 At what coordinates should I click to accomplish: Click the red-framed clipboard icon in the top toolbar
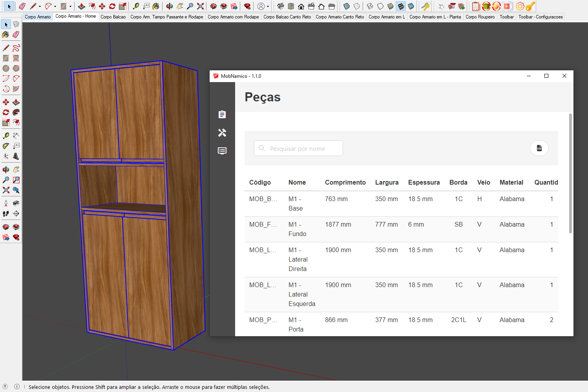(x=476, y=6)
